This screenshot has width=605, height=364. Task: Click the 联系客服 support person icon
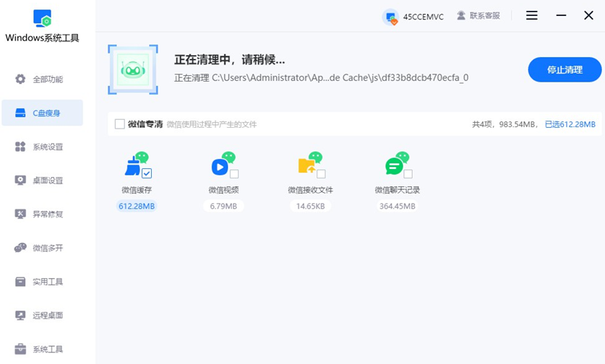tap(460, 15)
